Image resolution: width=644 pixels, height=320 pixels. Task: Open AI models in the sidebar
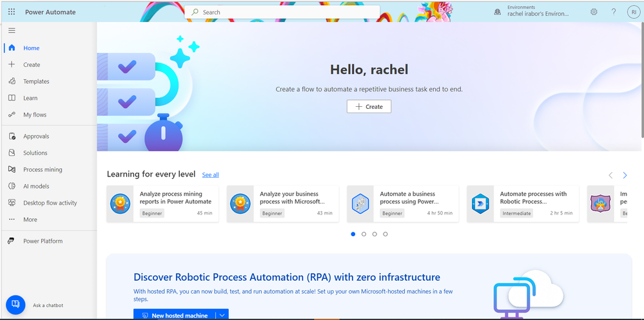point(36,186)
